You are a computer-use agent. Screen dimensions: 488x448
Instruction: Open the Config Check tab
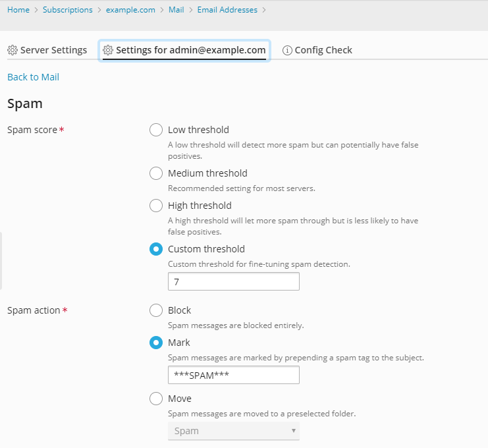(x=317, y=50)
